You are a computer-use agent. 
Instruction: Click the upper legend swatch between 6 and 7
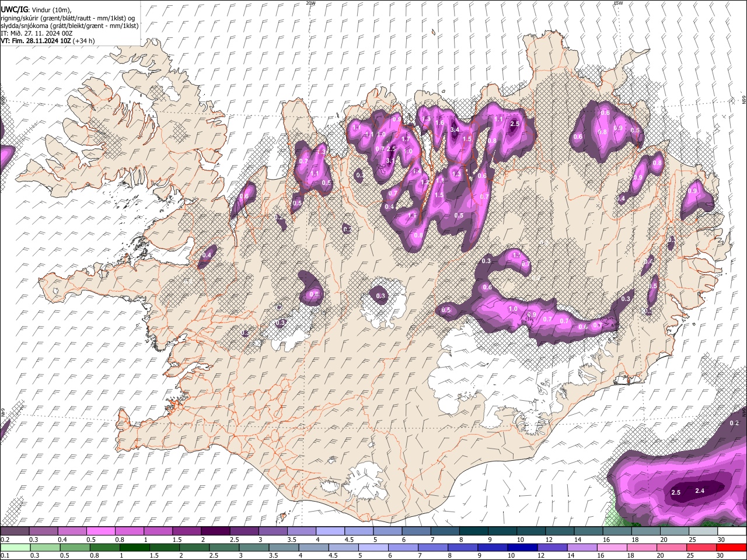coord(416,531)
